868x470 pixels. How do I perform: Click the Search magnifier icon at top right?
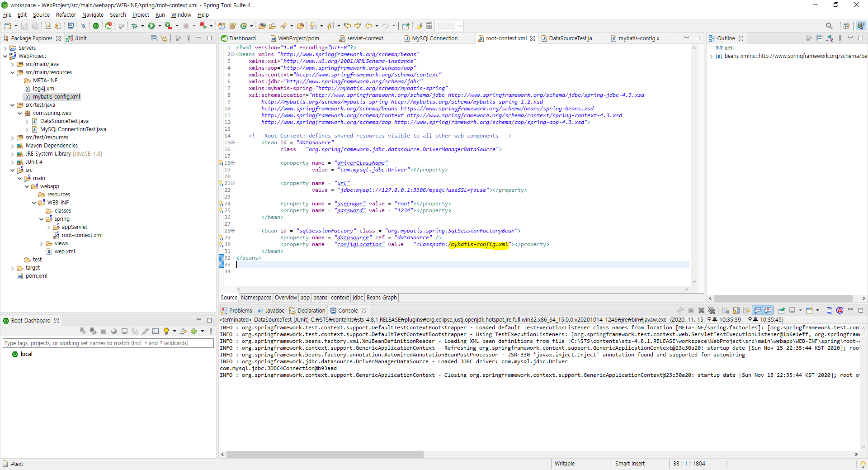pos(829,26)
